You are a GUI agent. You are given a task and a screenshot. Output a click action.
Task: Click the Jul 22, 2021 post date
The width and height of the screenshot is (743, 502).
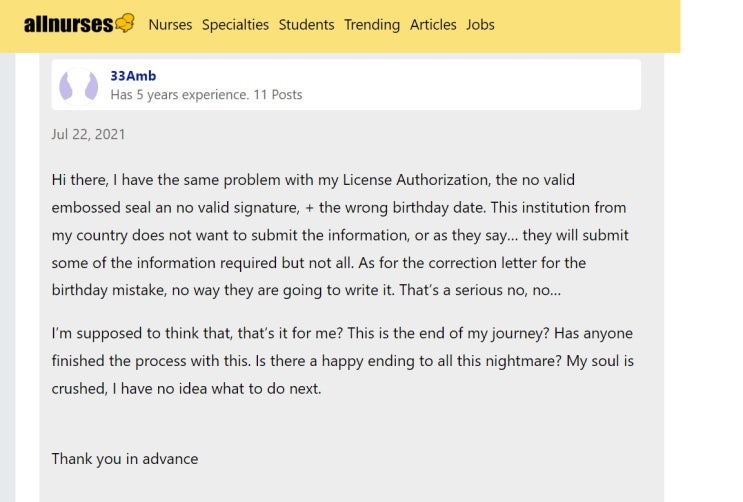(88, 134)
